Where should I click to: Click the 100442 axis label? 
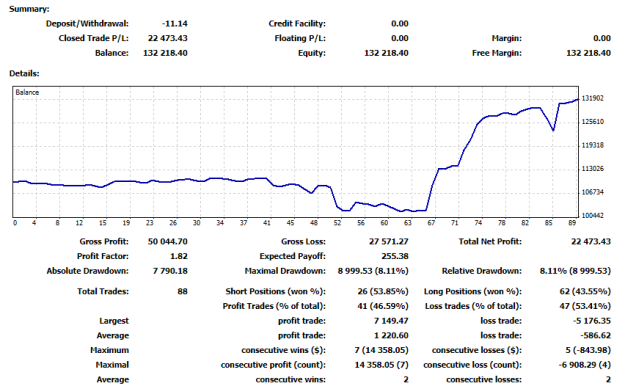[x=593, y=216]
